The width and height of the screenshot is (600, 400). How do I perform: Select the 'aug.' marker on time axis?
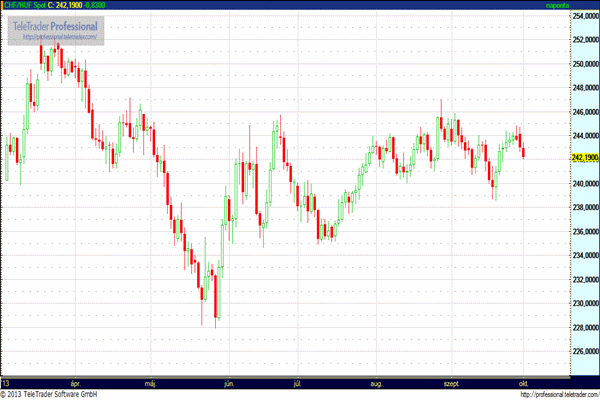point(376,382)
